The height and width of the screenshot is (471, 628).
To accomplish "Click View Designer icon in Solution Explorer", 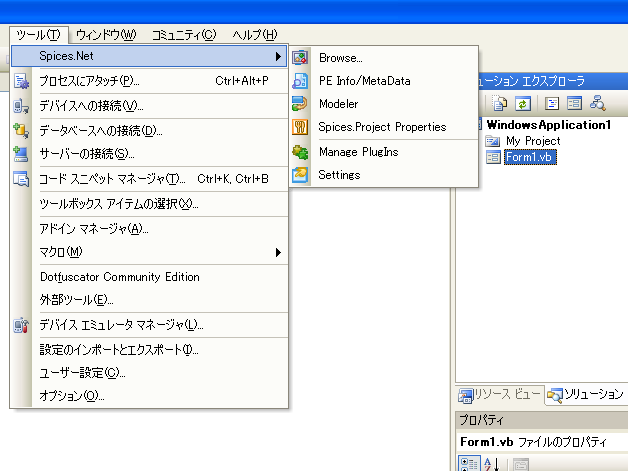I will click(x=574, y=103).
